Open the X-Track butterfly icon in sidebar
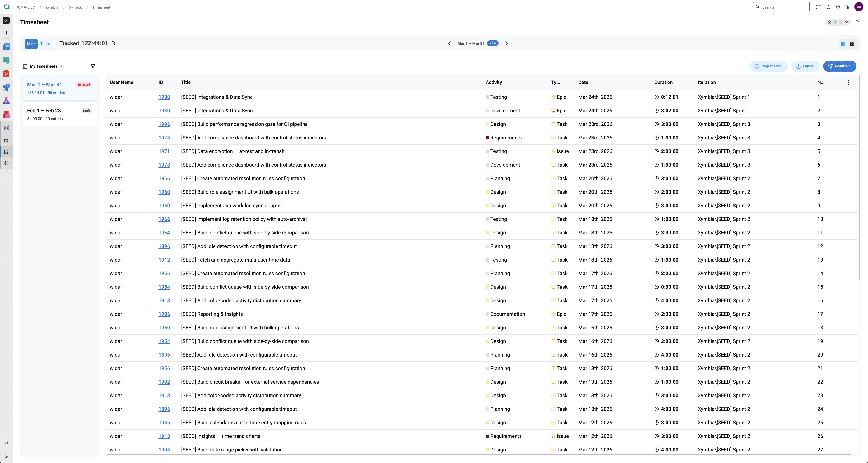This screenshot has width=868, height=463. click(6, 128)
